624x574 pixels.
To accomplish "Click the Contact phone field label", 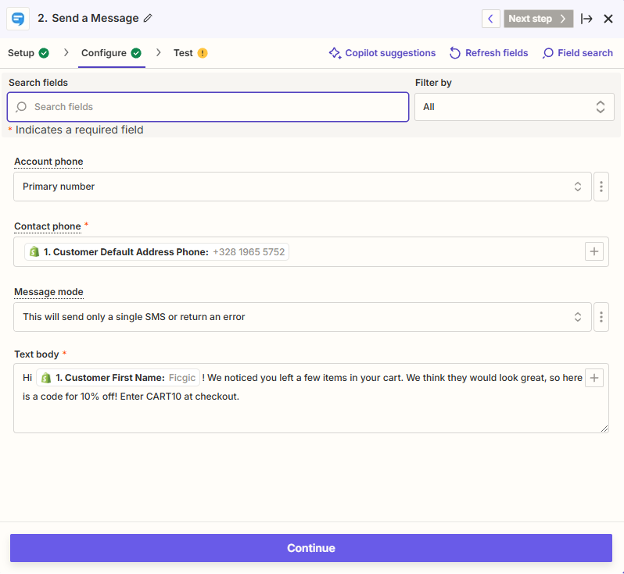I will coord(47,226).
